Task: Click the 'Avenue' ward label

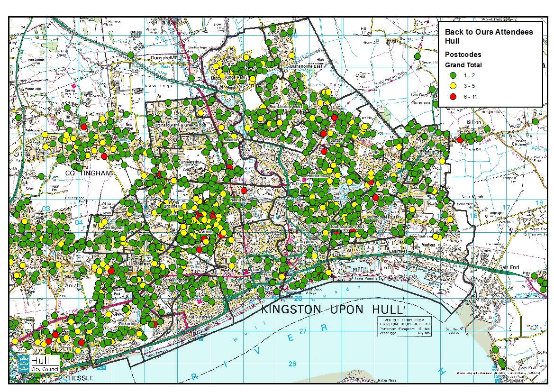Action: point(205,232)
